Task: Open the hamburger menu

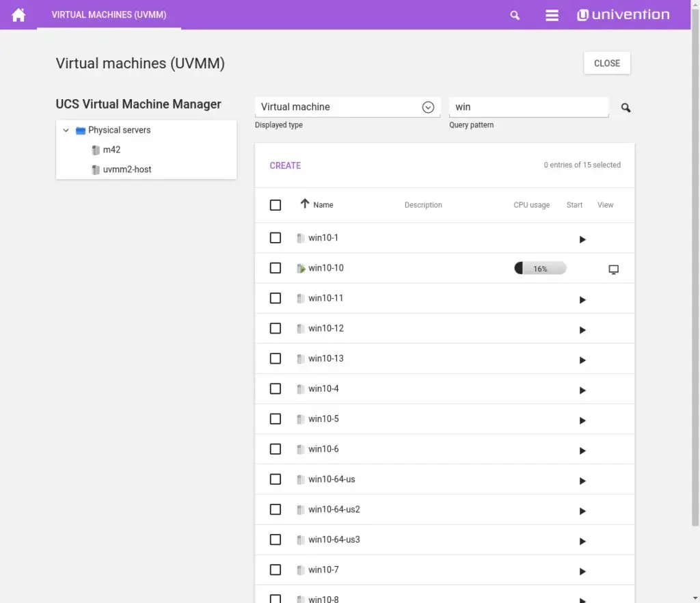Action: coord(552,15)
